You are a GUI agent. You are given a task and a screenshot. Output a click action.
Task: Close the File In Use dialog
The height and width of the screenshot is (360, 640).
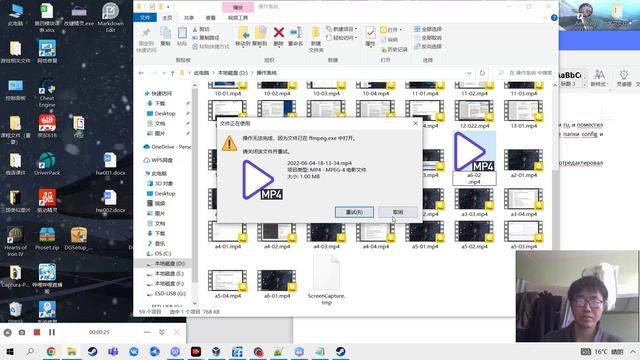pyautogui.click(x=416, y=123)
